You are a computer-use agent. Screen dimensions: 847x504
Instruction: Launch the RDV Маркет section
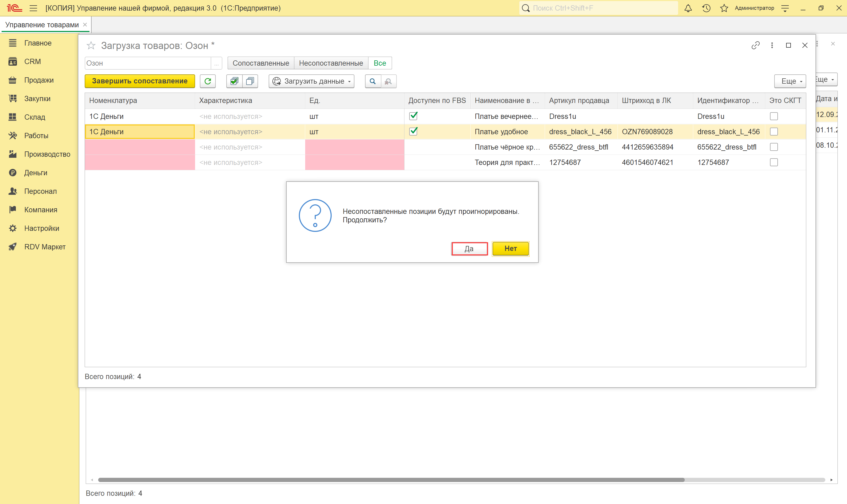[x=45, y=247]
